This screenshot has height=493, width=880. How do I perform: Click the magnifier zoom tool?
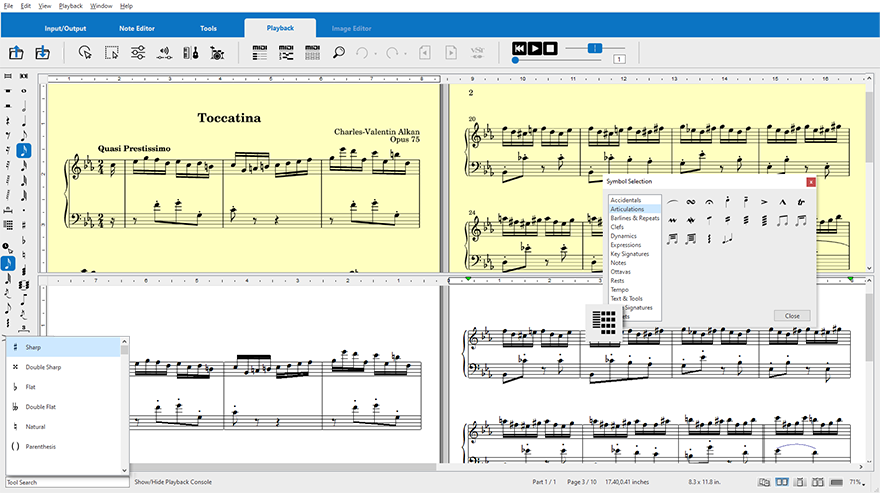(339, 53)
